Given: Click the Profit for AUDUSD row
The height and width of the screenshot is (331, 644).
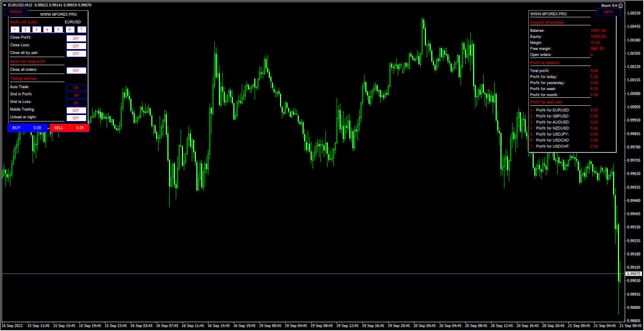Looking at the screenshot, I should tap(564, 122).
